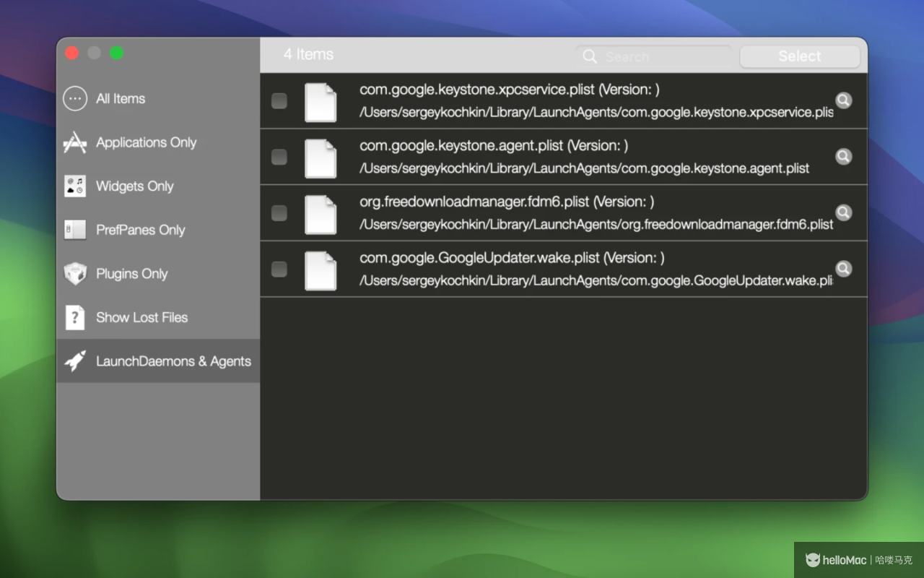924x578 pixels.
Task: Check the box for com.google.GoogleUpdater.wake.plist
Action: pyautogui.click(x=279, y=269)
